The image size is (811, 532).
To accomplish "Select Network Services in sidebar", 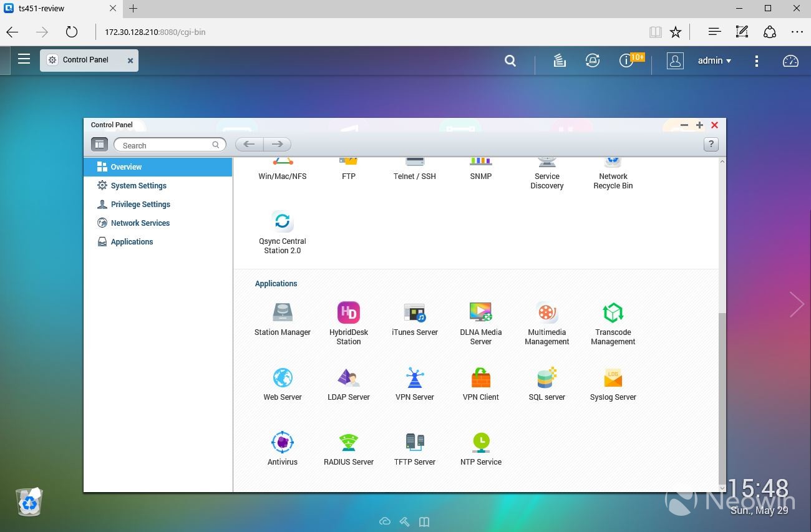I will pos(158,223).
